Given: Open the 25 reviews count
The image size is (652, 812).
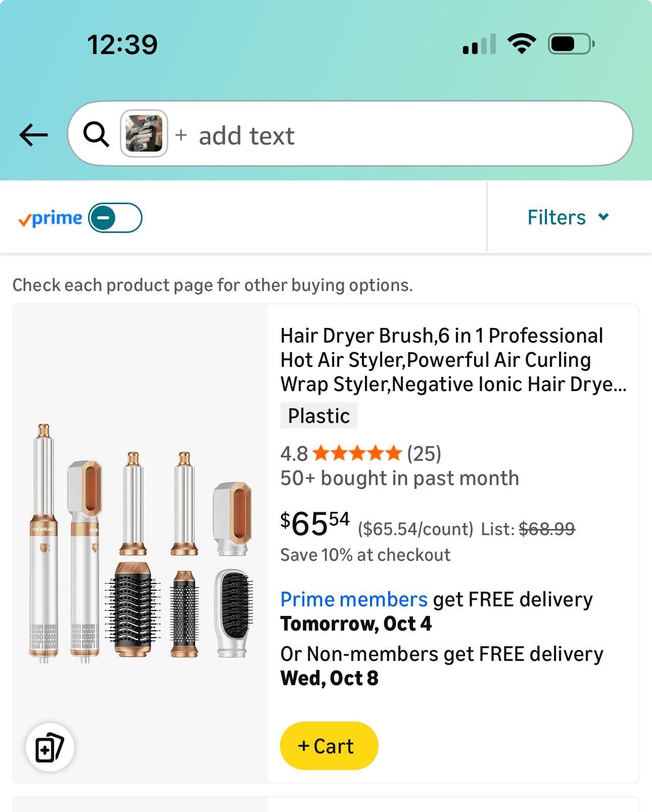Looking at the screenshot, I should (424, 454).
